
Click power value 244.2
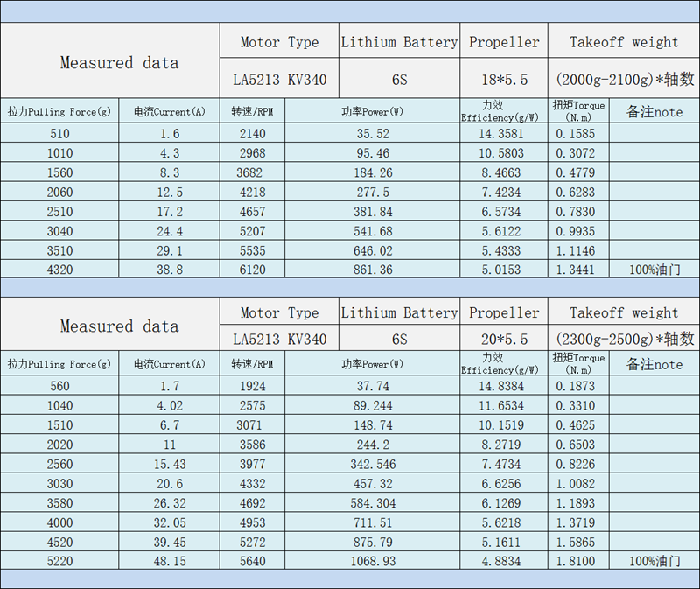click(373, 445)
